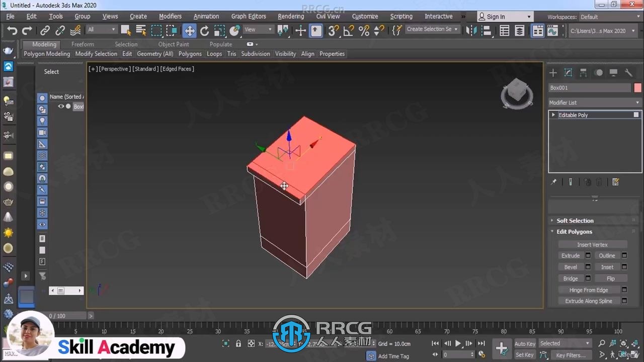Click the Hinge From Edge button
Screen dimensions: 644x362
coord(589,290)
